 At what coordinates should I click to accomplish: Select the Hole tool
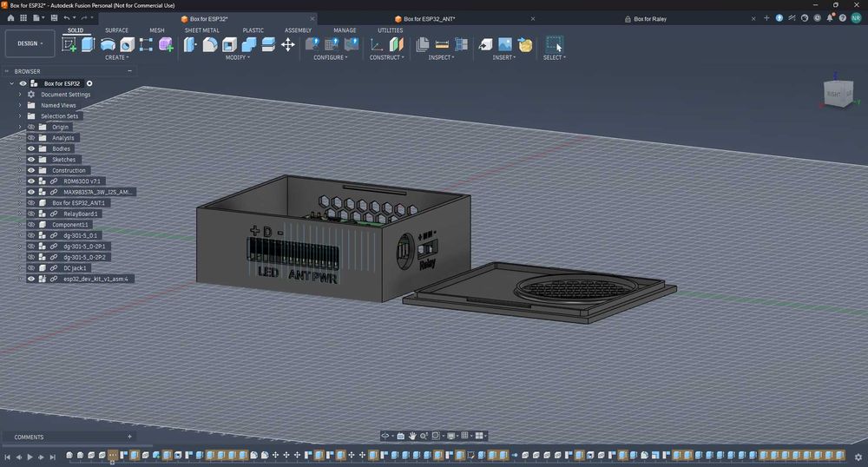tap(127, 44)
